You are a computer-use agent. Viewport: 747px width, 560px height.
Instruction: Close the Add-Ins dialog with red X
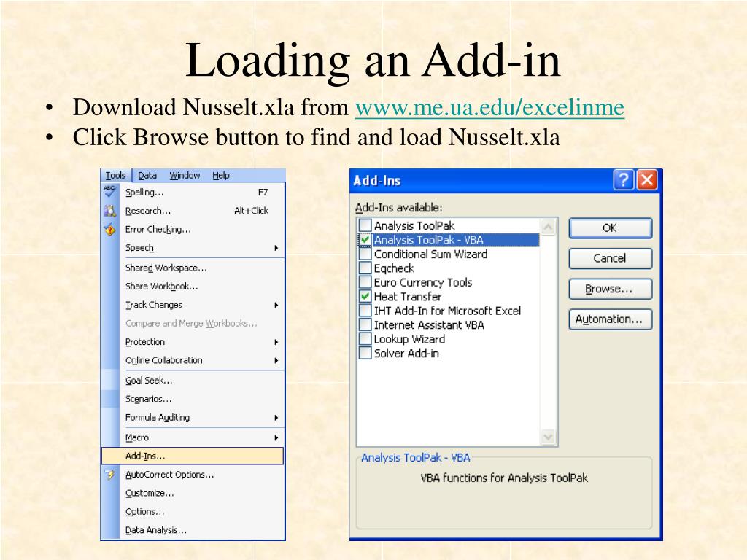tap(647, 180)
